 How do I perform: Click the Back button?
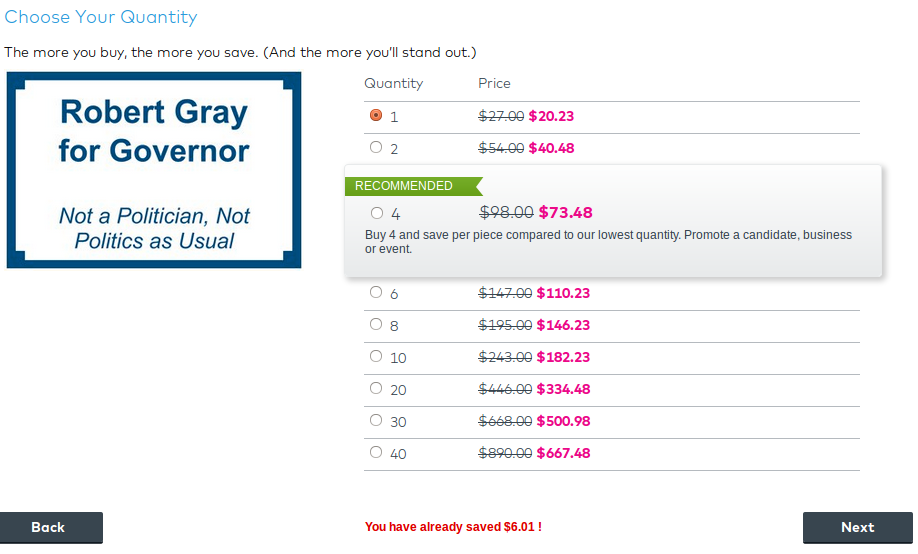[x=51, y=528]
